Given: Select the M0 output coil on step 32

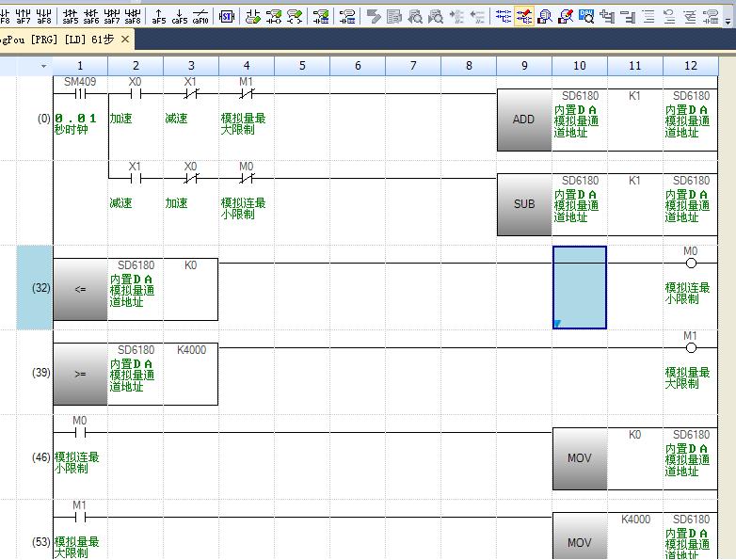Looking at the screenshot, I should [691, 264].
